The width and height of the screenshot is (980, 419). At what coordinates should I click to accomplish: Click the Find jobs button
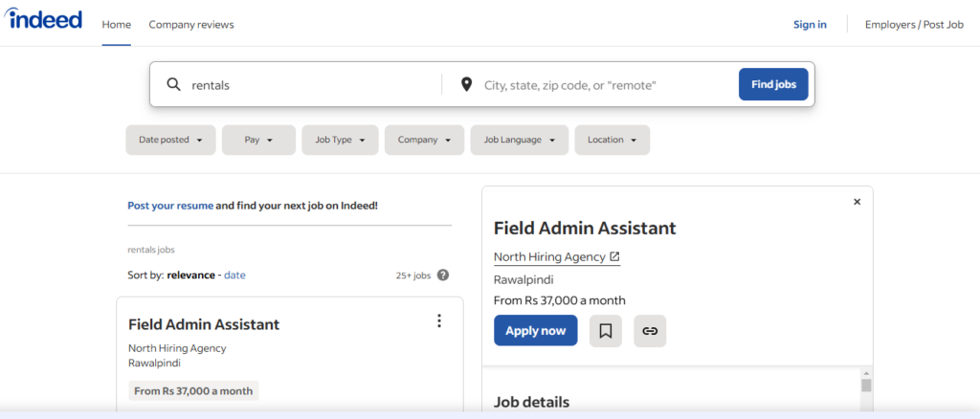click(x=773, y=84)
